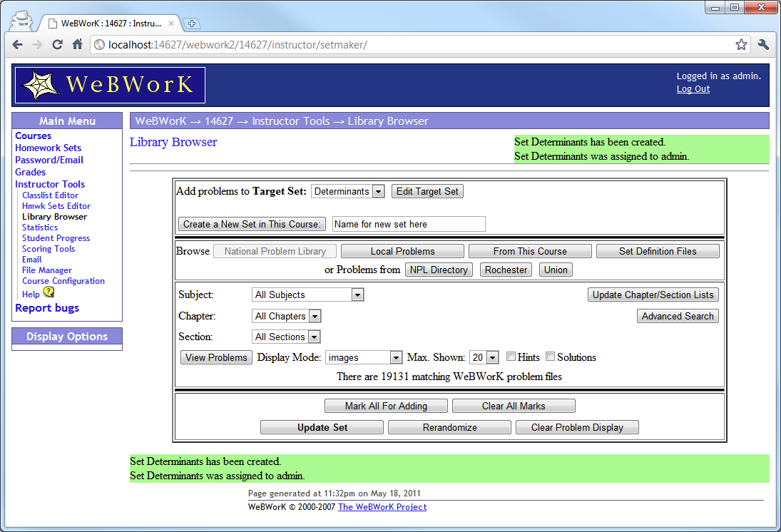Viewport: 781px width, 532px height.
Task: Click NPL Directory button
Action: 439,270
